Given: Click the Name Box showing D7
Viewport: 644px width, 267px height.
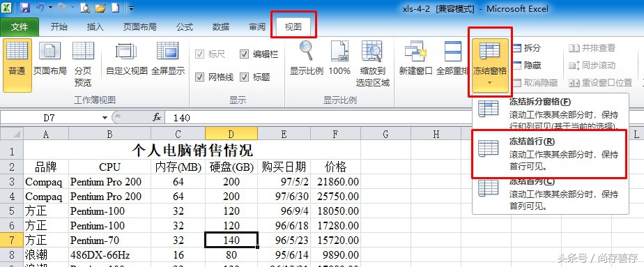Looking at the screenshot, I should tap(49, 118).
